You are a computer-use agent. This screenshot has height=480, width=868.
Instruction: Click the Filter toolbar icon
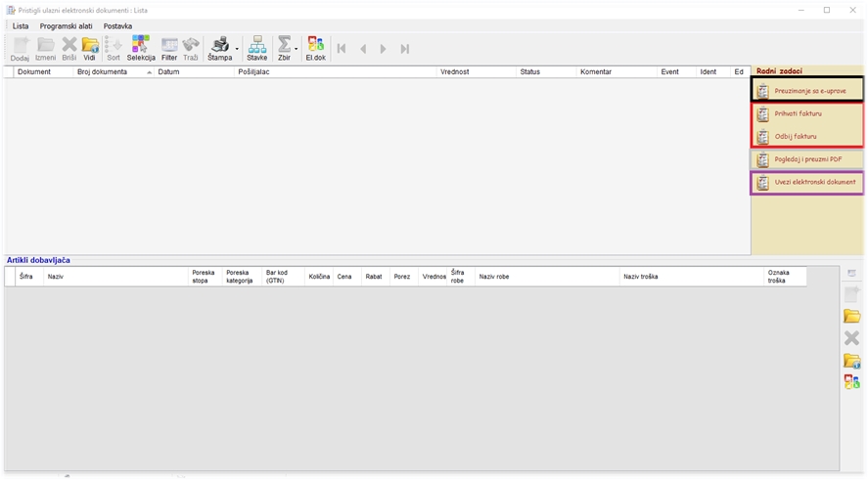click(169, 46)
